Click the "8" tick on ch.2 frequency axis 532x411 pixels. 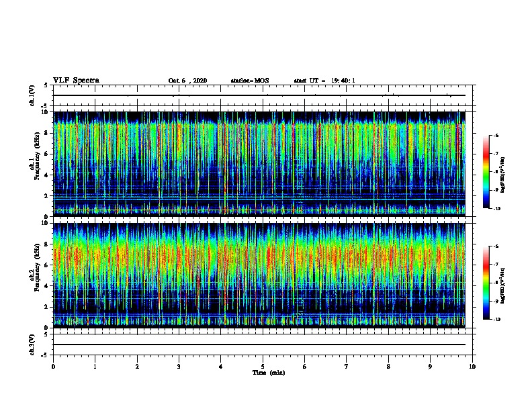(x=47, y=244)
